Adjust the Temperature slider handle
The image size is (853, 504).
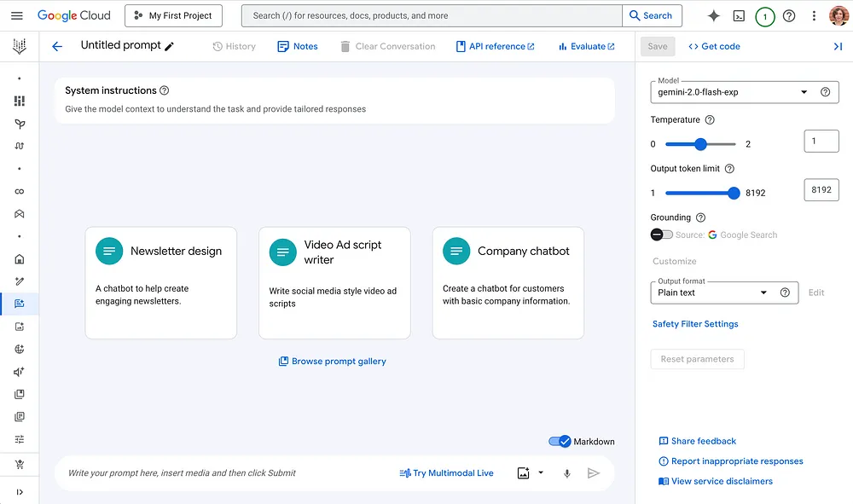click(x=700, y=144)
